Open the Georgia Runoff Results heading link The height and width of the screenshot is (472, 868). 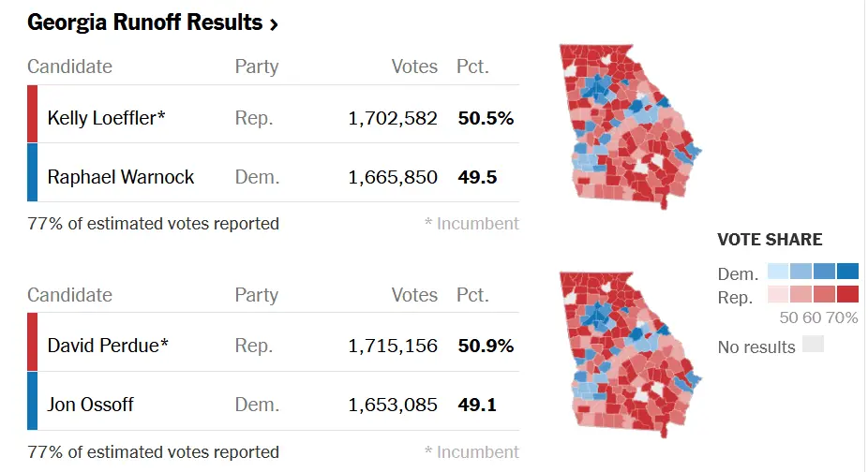point(145,23)
